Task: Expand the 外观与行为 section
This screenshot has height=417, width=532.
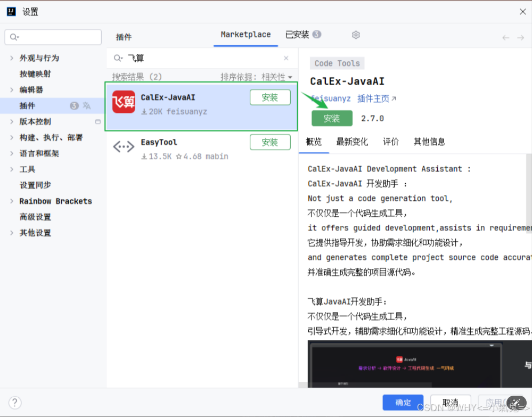Action: [12, 58]
